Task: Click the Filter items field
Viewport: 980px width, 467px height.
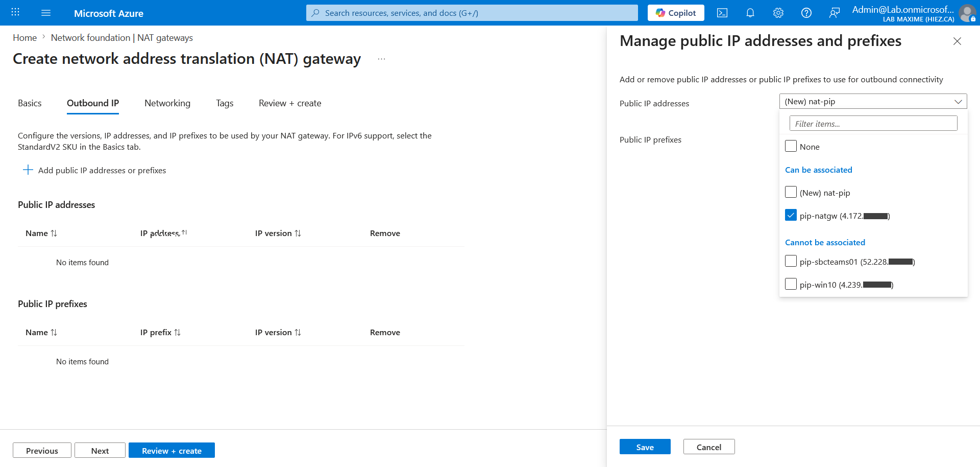Action: pos(873,123)
